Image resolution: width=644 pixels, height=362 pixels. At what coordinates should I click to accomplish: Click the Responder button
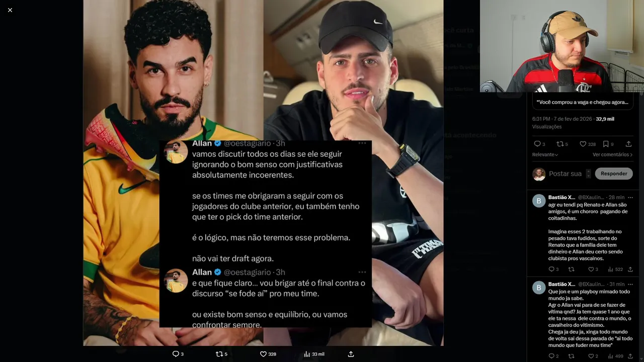tap(614, 173)
